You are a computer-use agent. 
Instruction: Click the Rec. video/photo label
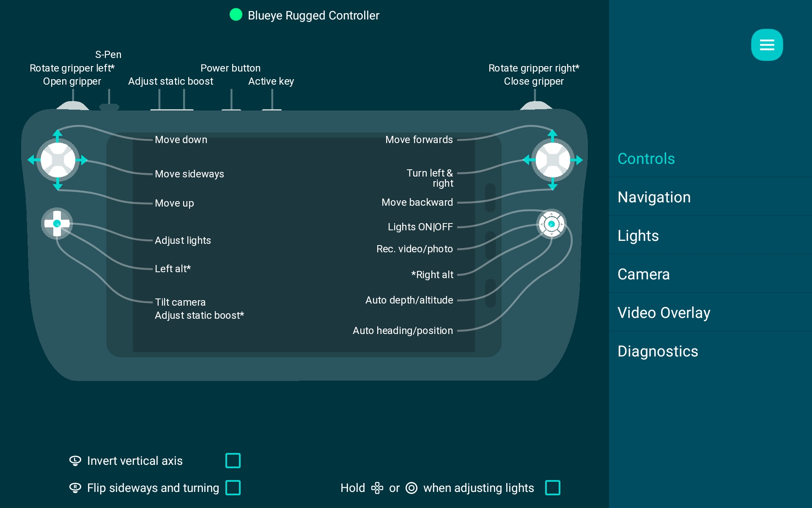coord(415,249)
